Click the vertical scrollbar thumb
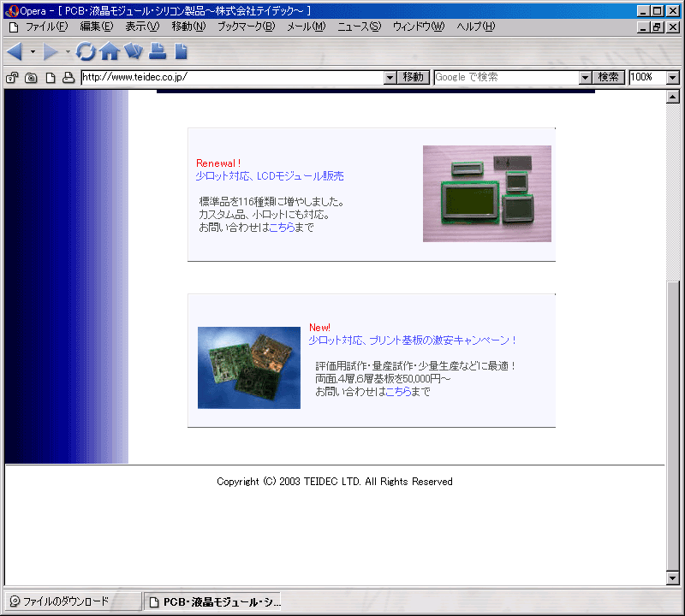This screenshot has width=685, height=616. pos(673,426)
